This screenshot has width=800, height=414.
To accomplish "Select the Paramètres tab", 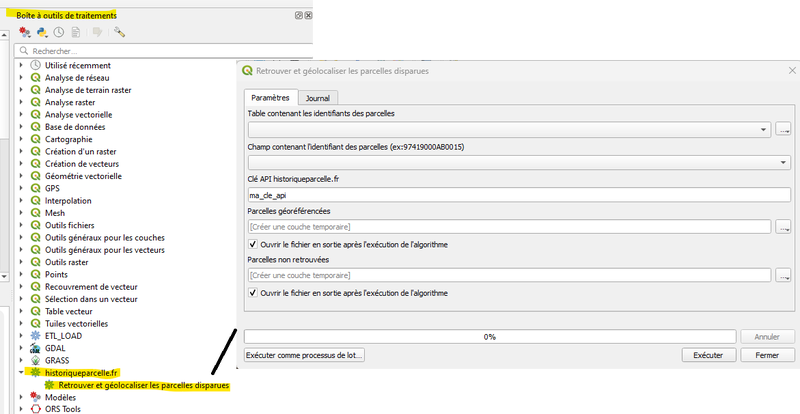I will [270, 98].
